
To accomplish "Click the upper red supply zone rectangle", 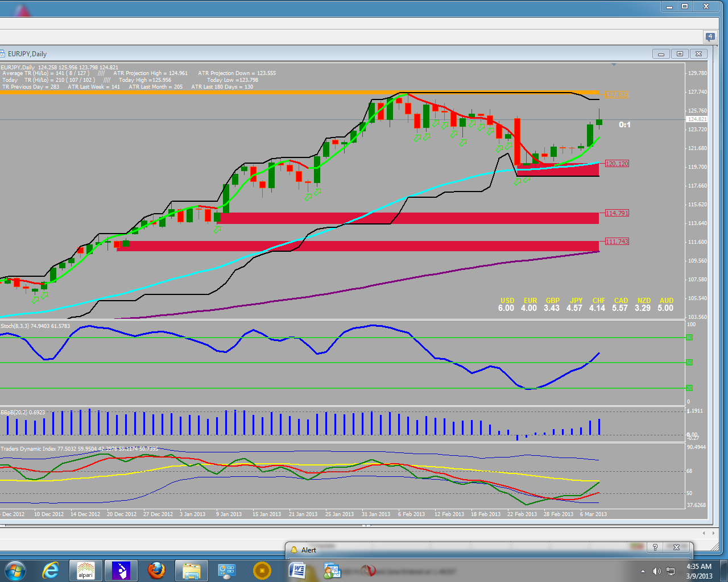I will [x=557, y=170].
